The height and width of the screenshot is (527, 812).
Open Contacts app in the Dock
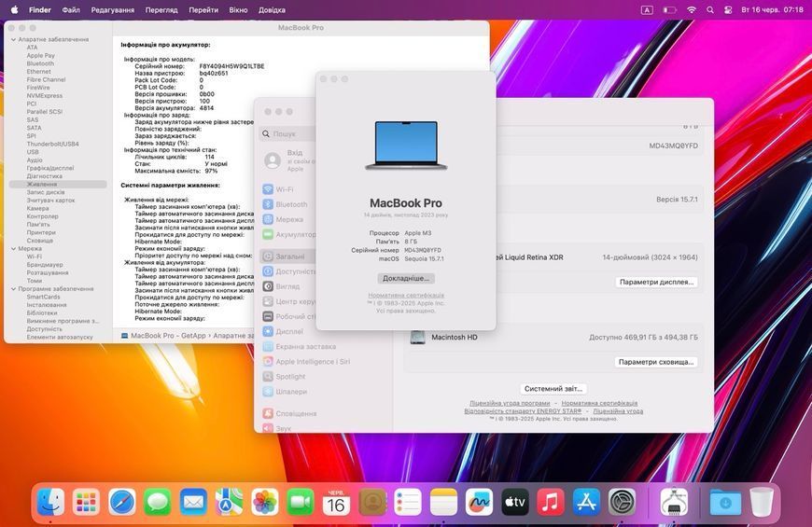coord(371,502)
